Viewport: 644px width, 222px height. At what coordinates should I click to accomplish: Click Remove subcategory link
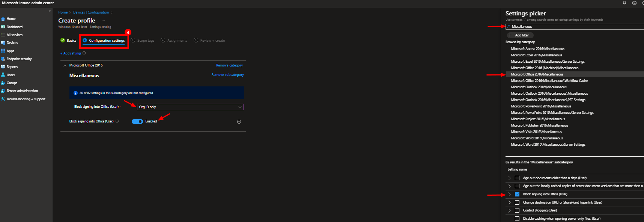[x=227, y=75]
